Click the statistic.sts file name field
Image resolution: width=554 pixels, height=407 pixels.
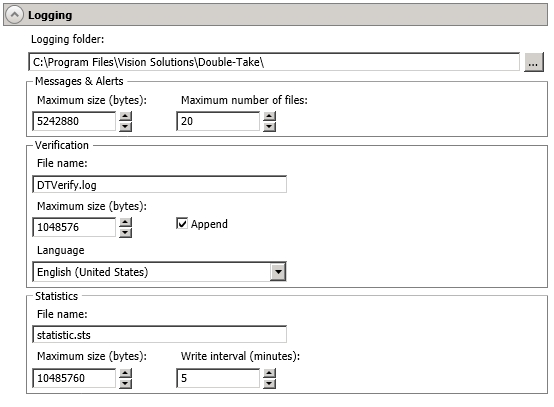(x=159, y=335)
